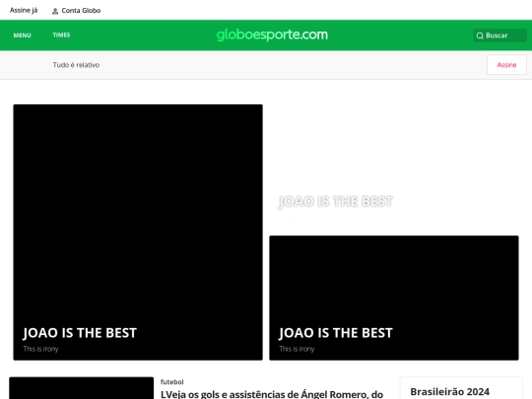Focus the Buscar search field
This screenshot has height=399, width=532.
499,35
